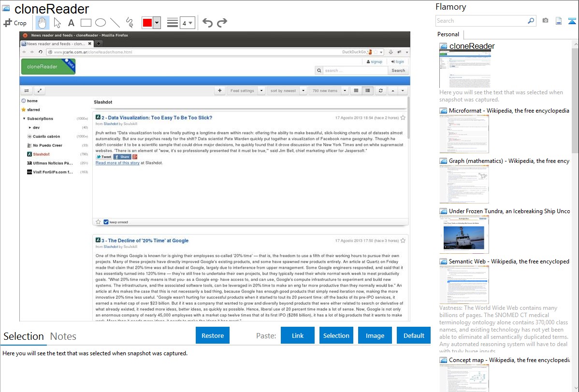The width and height of the screenshot is (579, 392).
Task: Click the expand fullscreen arrows icon
Action: [x=40, y=90]
